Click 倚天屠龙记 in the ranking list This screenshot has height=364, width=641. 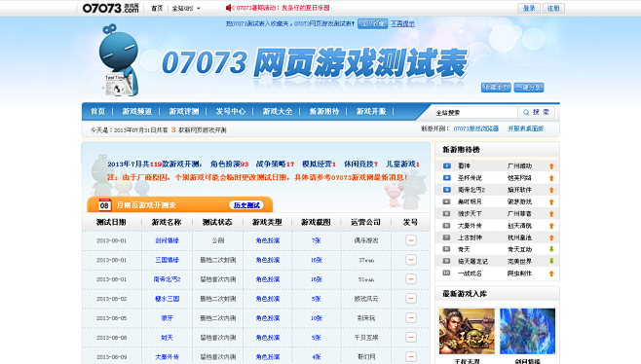coord(472,261)
